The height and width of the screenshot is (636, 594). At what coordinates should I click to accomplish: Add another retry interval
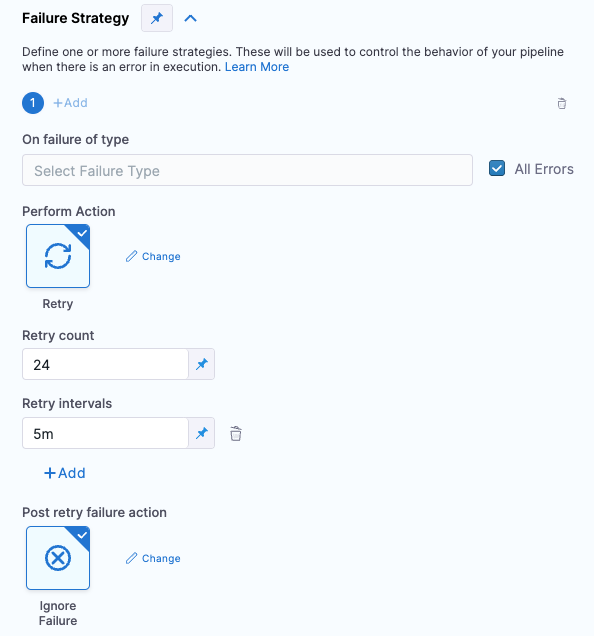point(65,473)
